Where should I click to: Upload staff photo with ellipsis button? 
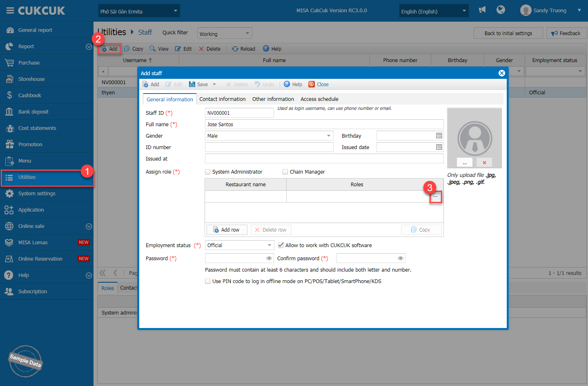pos(465,163)
